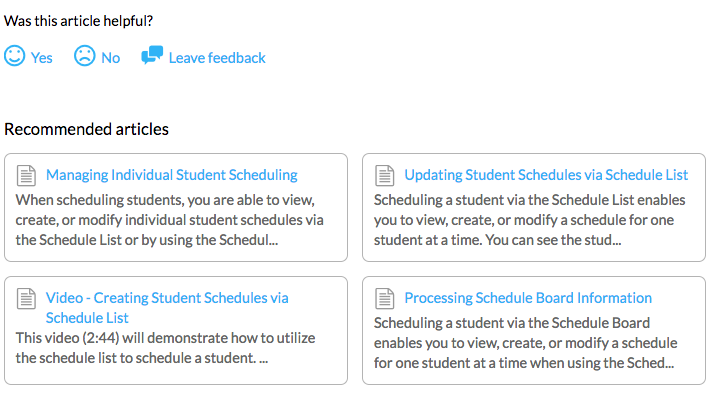
Task: Select the No text link
Action: coord(111,58)
